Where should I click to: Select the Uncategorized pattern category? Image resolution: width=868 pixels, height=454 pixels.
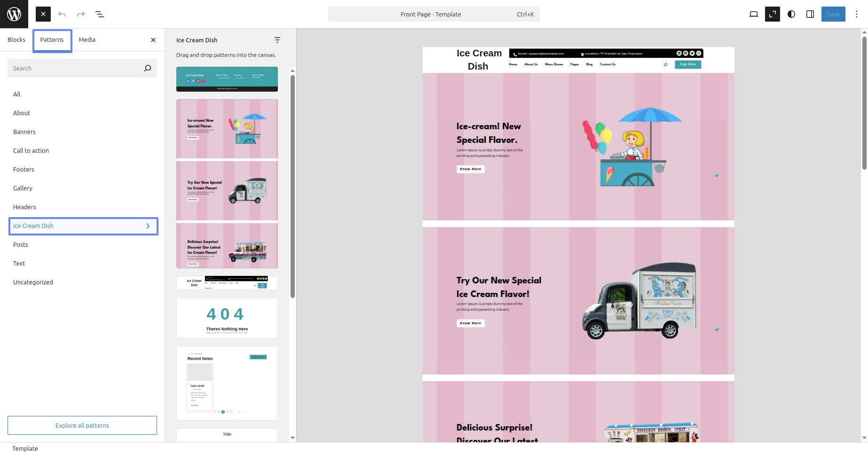82,282
